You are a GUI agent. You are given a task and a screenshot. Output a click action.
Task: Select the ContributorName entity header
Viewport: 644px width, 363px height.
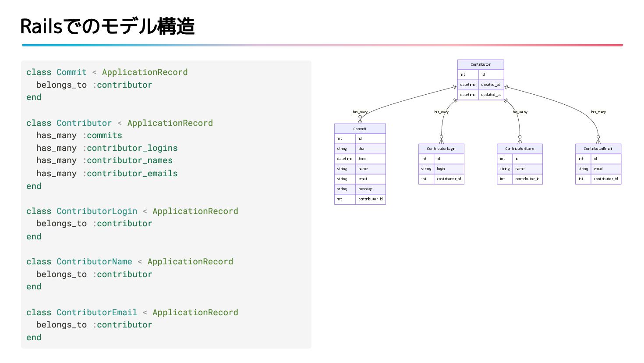tap(520, 149)
